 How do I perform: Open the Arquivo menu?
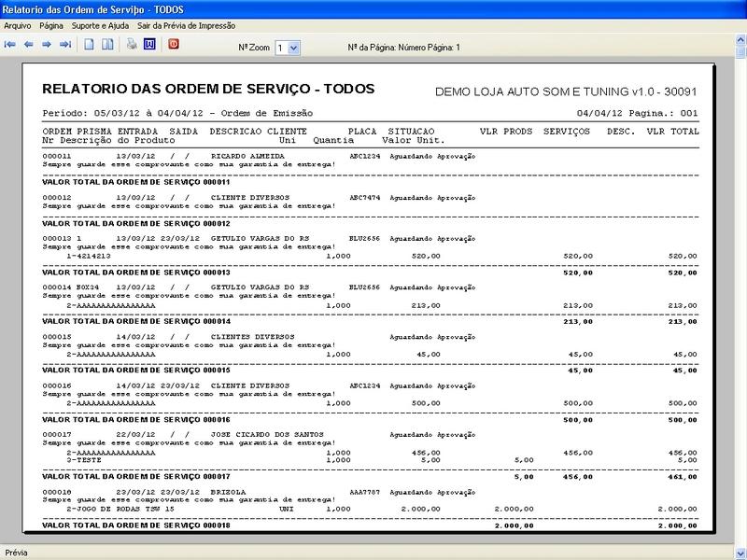coord(17,26)
